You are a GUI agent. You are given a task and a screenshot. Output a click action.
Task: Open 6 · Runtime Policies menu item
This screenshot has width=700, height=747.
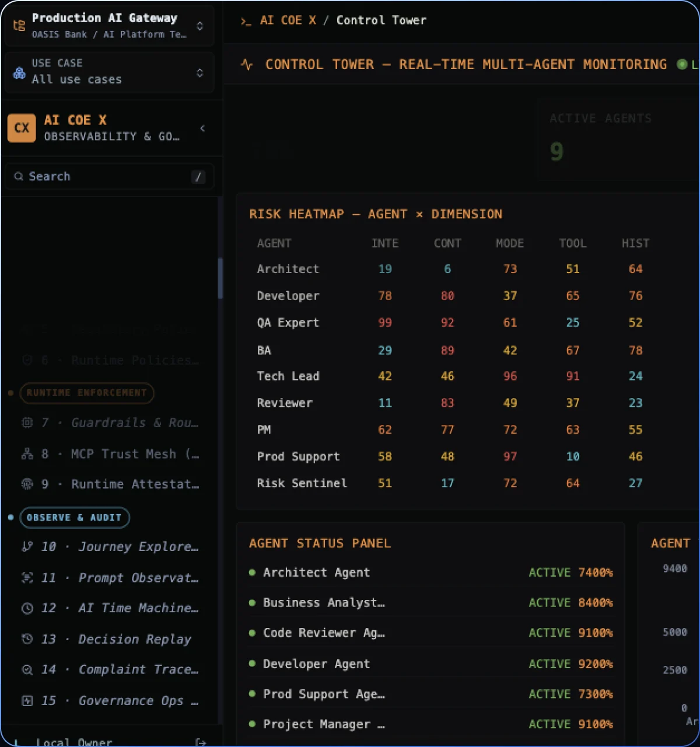click(111, 361)
